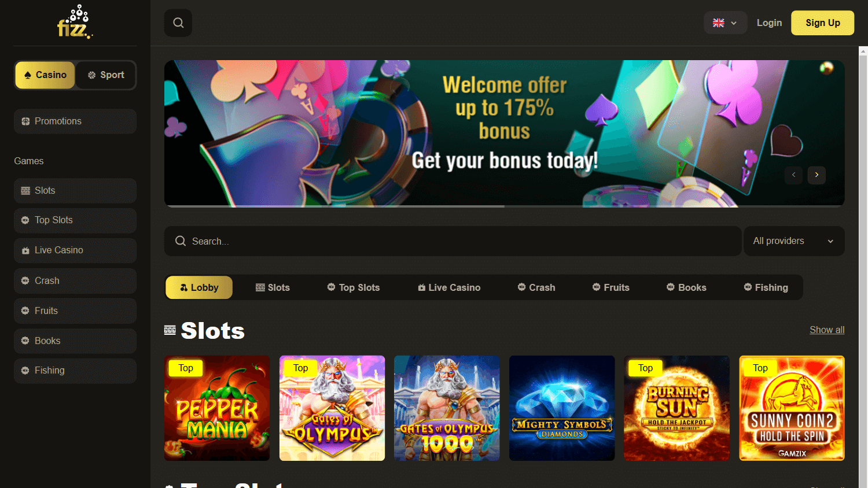Open Fishing games in the sidebar
The width and height of the screenshot is (868, 488).
click(75, 371)
